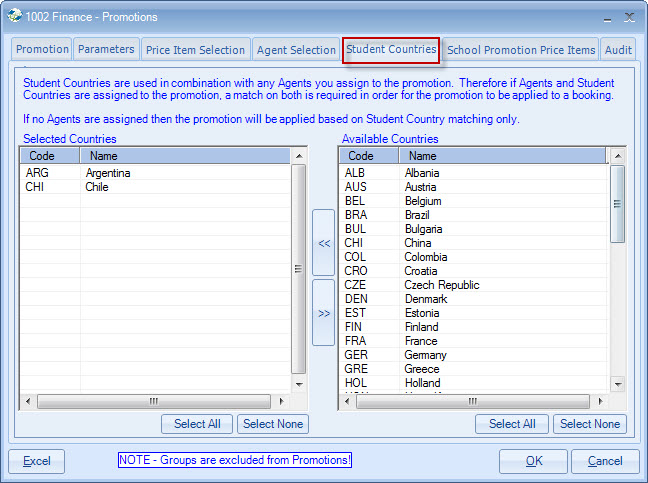648x483 pixels.
Task: Click the << move-to-selected arrow button
Action: coord(324,242)
